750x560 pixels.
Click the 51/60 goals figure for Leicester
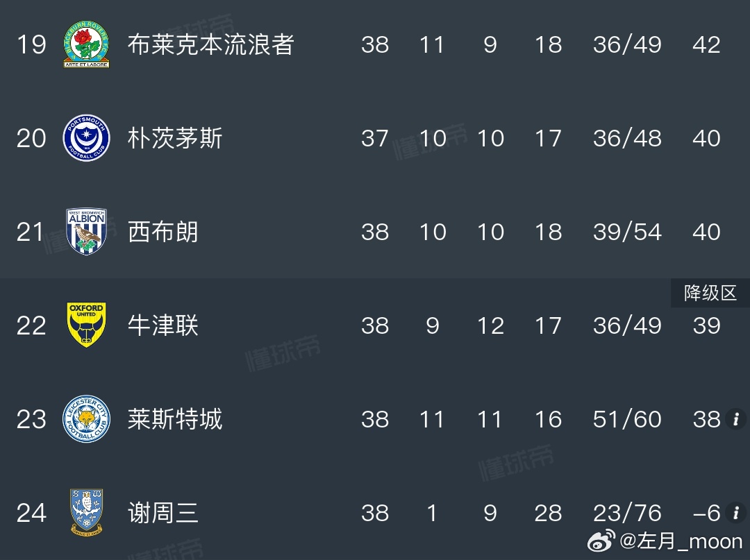(x=627, y=419)
